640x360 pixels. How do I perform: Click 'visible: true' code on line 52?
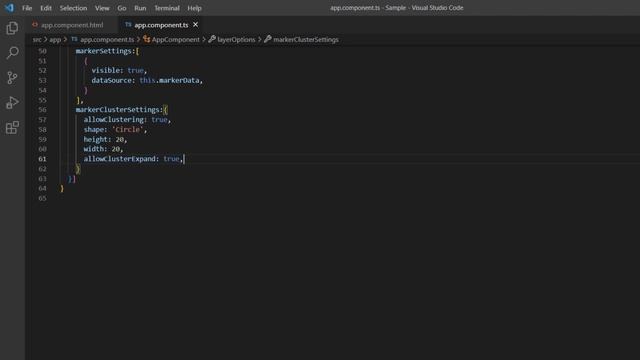[118, 71]
